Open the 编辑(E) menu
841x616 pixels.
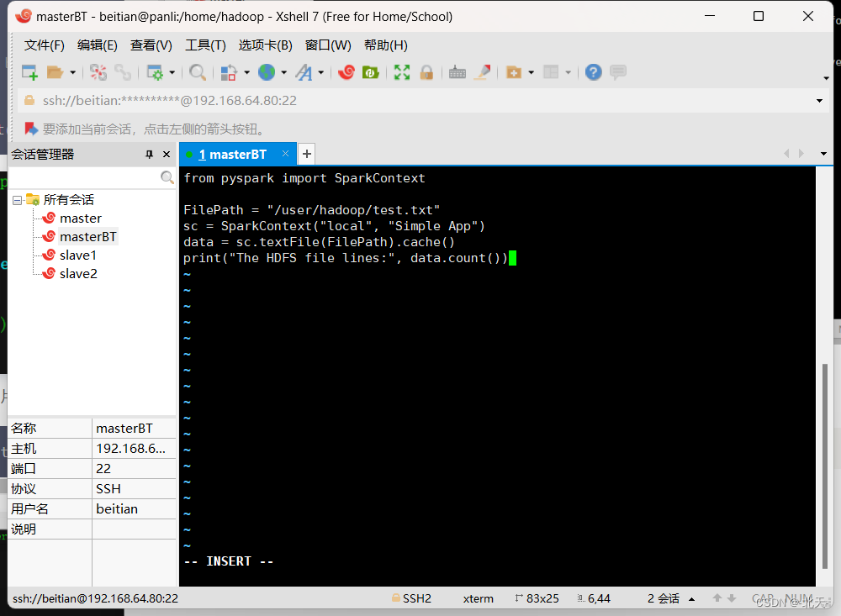[x=97, y=45]
